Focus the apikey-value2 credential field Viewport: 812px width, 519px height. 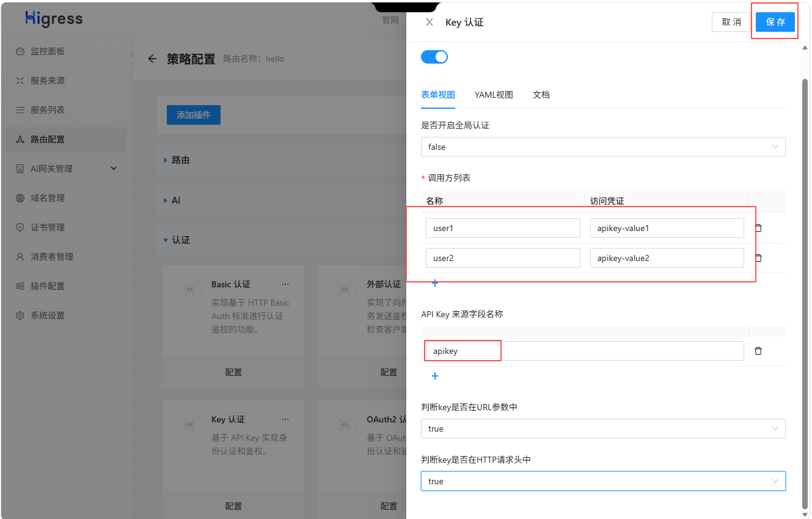pyautogui.click(x=667, y=258)
